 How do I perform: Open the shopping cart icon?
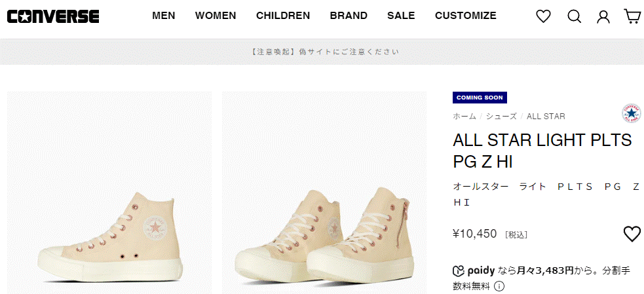632,16
